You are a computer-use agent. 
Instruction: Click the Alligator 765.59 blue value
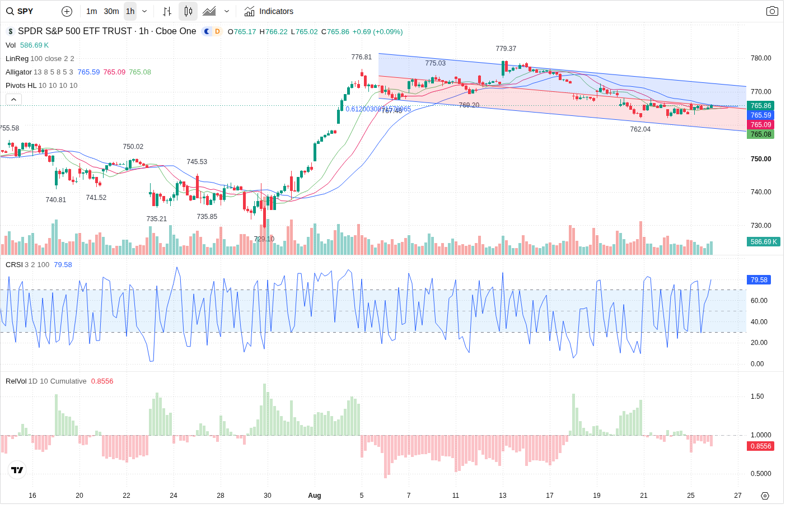coord(88,72)
